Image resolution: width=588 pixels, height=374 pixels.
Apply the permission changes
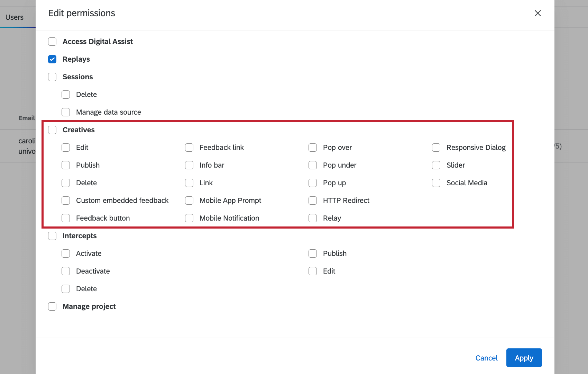click(x=524, y=358)
